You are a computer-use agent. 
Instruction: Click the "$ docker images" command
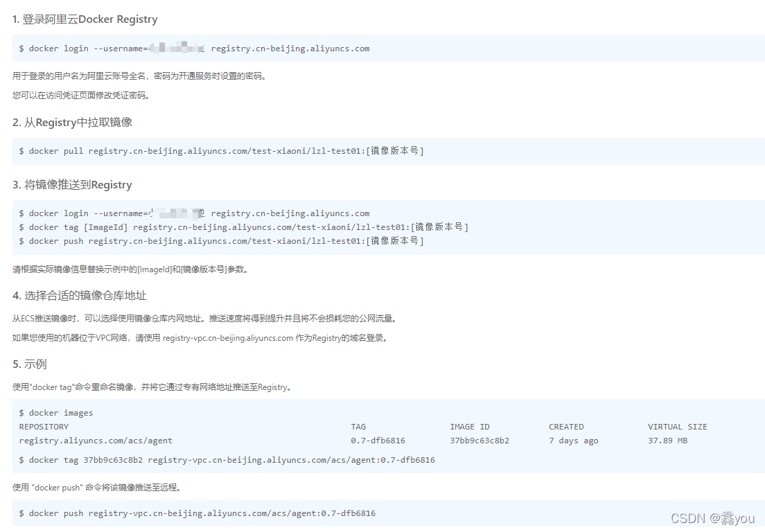click(55, 413)
